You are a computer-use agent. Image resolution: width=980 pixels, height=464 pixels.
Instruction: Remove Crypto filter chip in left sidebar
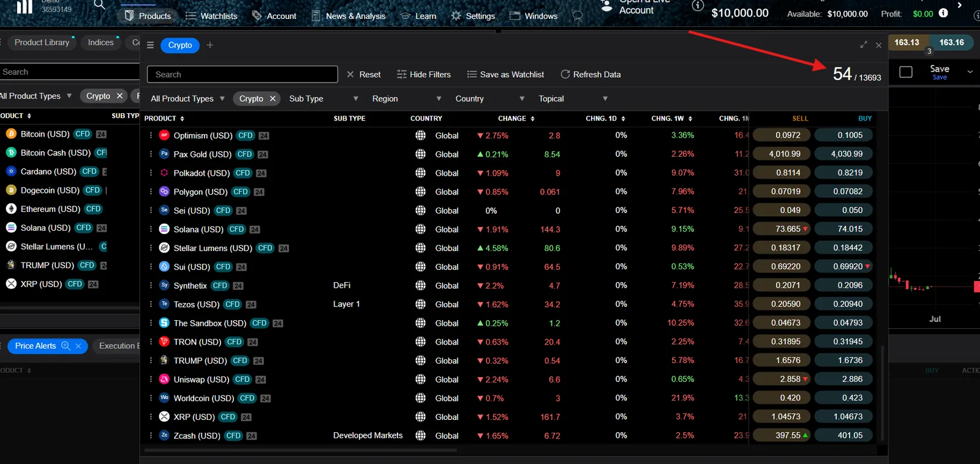pos(119,96)
